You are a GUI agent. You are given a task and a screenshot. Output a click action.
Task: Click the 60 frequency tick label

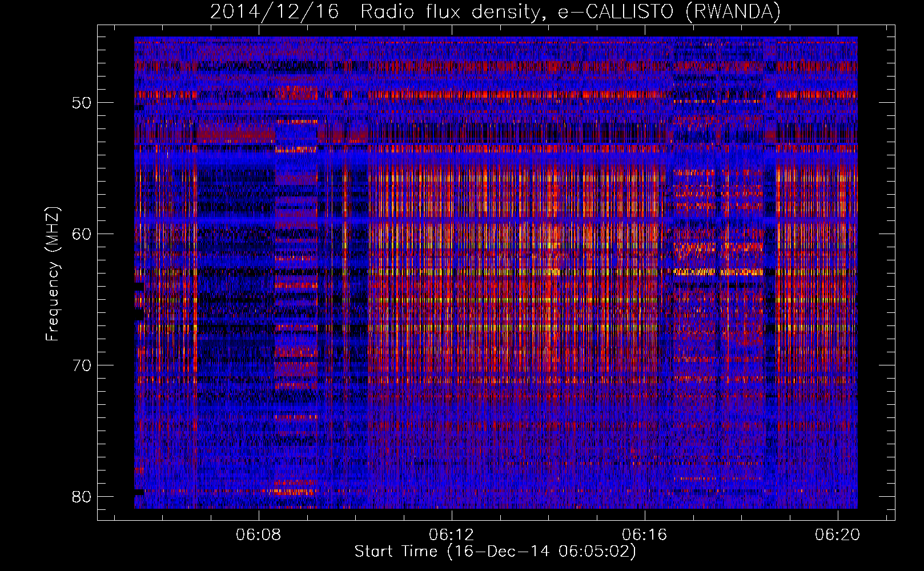[82, 234]
